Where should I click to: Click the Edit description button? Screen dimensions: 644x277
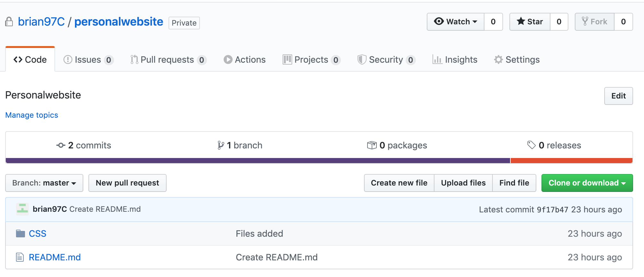point(618,96)
